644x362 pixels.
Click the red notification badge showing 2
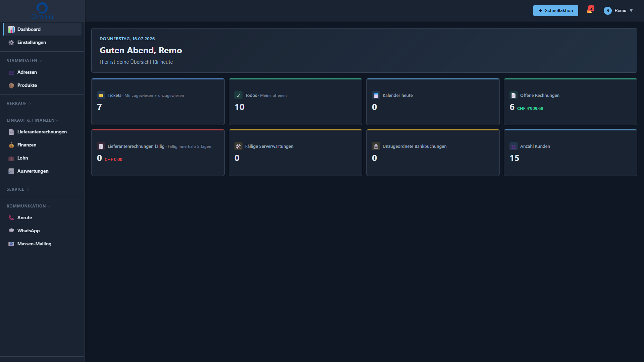point(591,8)
